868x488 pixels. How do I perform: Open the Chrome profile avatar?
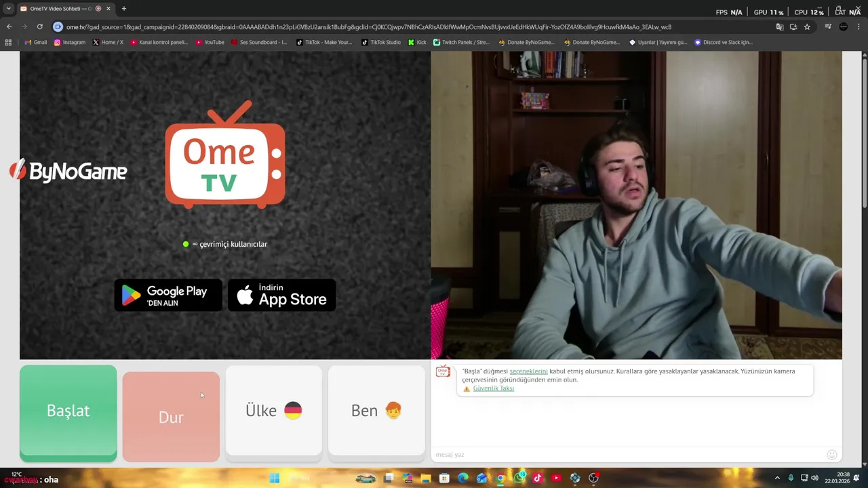(843, 26)
